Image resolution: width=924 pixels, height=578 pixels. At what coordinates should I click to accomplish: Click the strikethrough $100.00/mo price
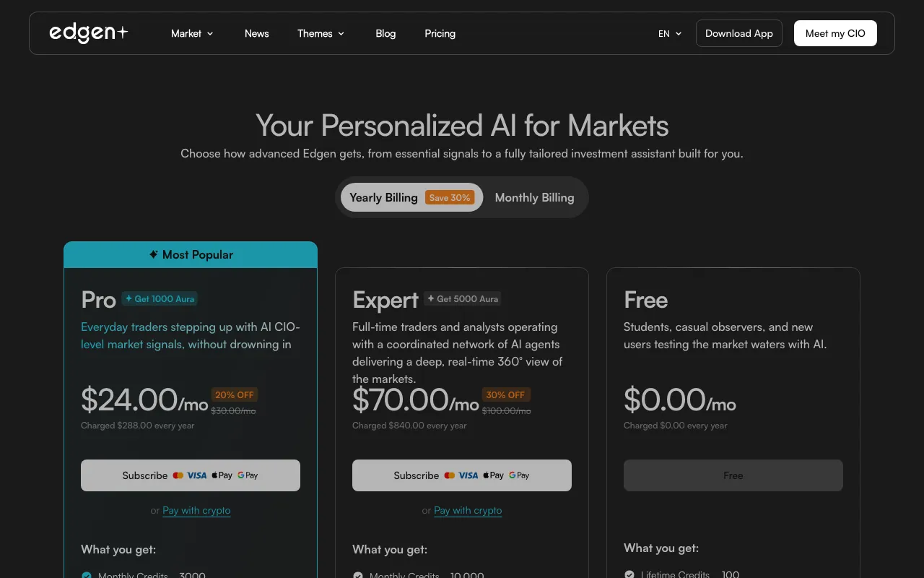coord(506,411)
